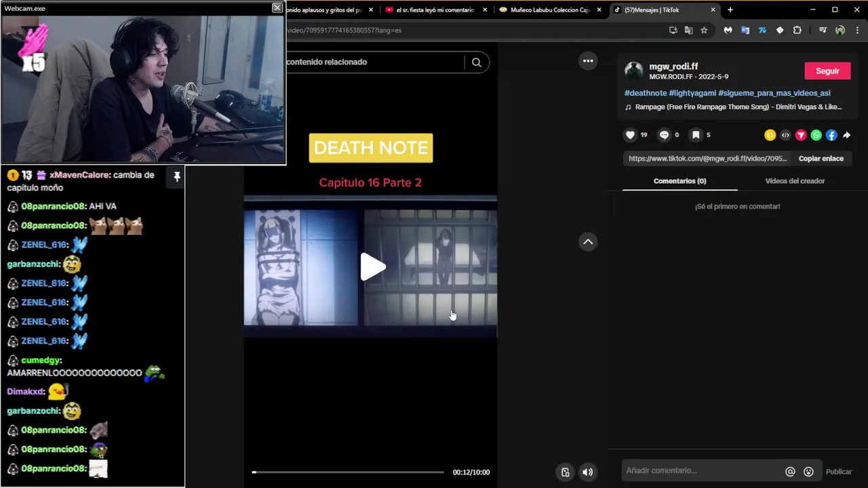Like the video with the heart icon
The image size is (868, 488).
(x=630, y=135)
